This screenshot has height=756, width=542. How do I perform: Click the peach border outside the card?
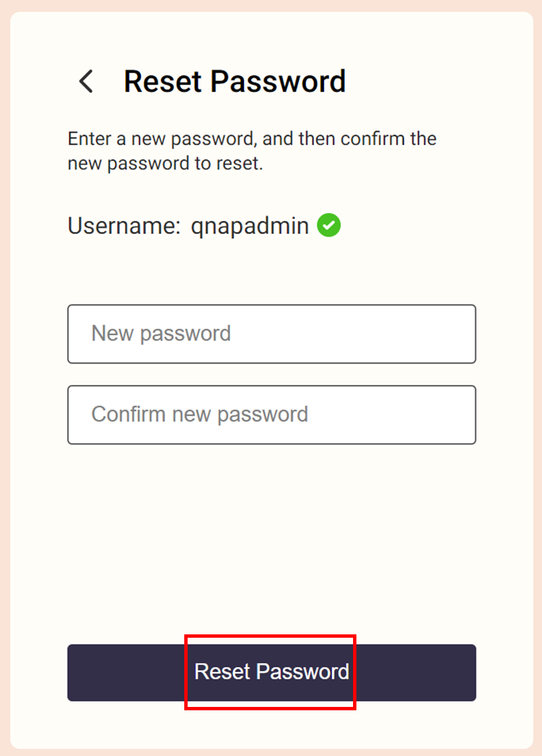(5, 376)
